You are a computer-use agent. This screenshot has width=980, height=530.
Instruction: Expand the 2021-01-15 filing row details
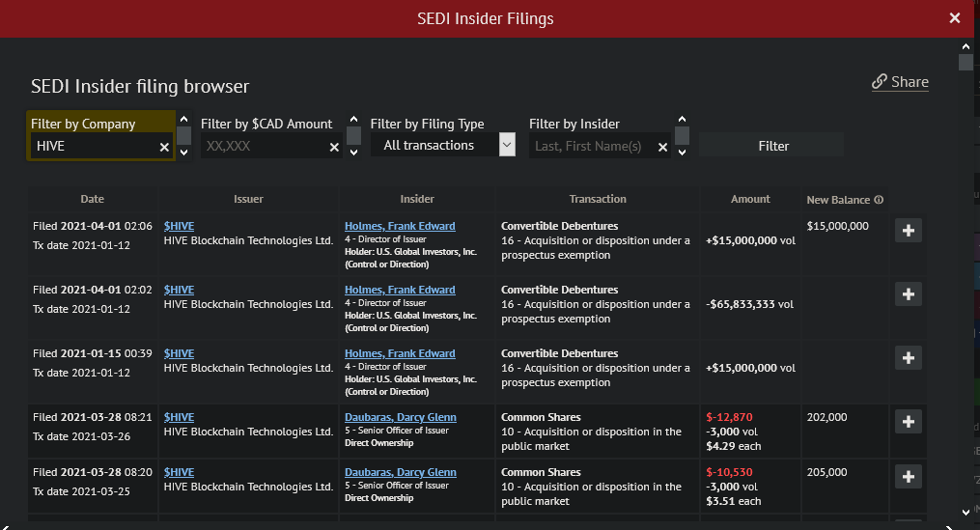[x=908, y=358]
